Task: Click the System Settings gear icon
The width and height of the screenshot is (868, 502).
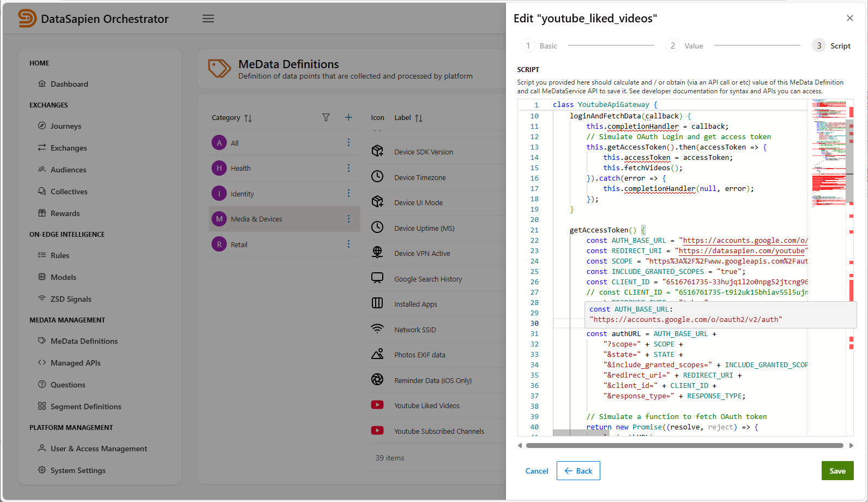Action: coord(42,470)
